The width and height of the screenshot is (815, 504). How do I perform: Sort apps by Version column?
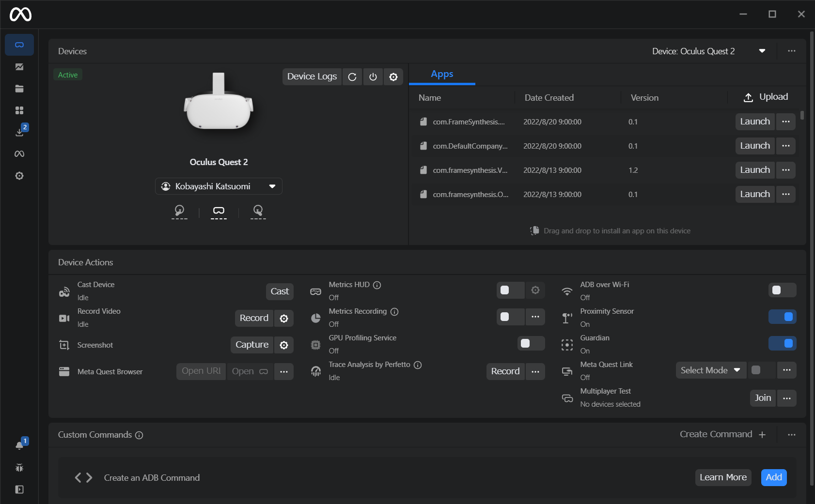point(644,98)
